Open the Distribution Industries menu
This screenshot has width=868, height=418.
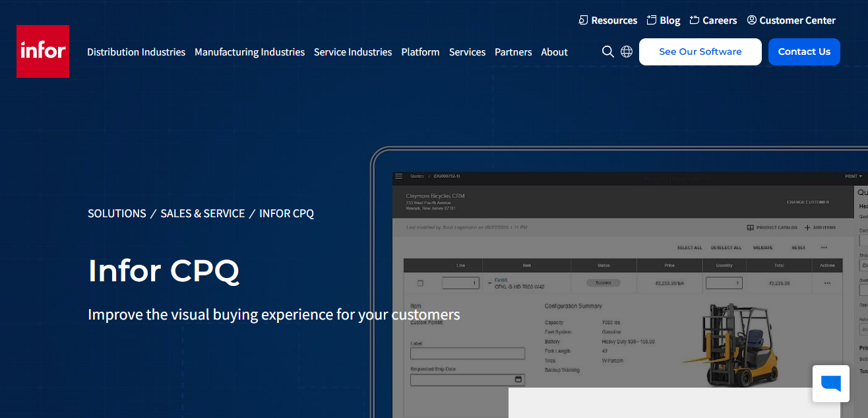pyautogui.click(x=137, y=52)
